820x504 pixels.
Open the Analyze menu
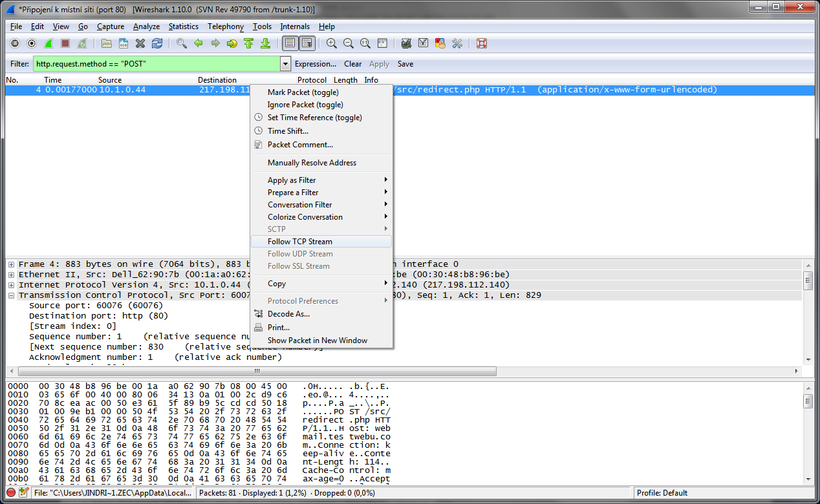[x=146, y=26]
